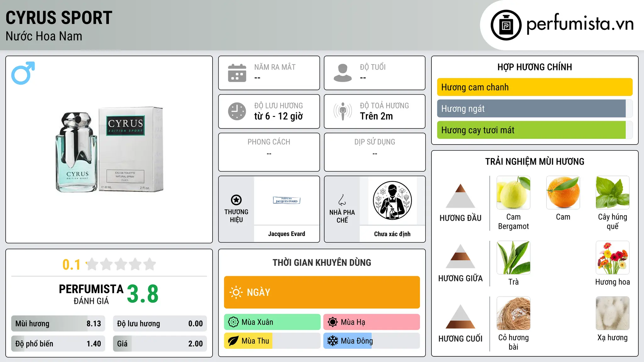Click the Cyrus Sport bottle product photo
Viewport: 644px width, 362px height.
tap(109, 150)
